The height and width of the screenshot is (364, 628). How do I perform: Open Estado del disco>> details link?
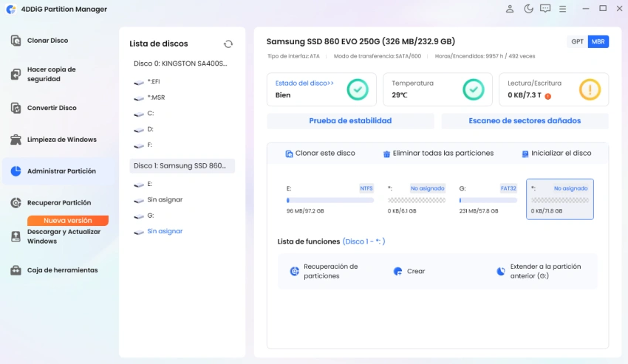304,83
